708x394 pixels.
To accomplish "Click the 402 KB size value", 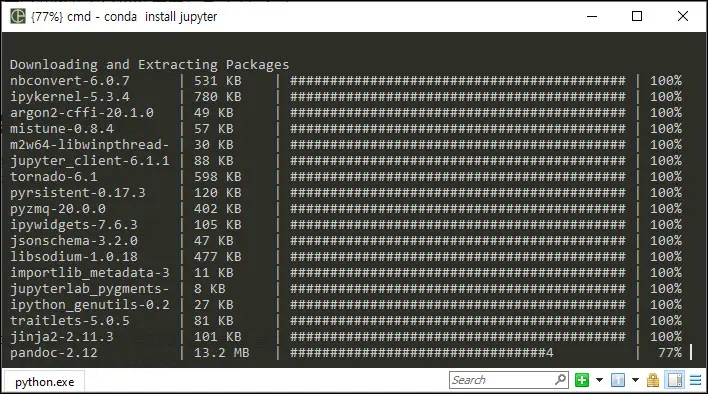I will (218, 209).
